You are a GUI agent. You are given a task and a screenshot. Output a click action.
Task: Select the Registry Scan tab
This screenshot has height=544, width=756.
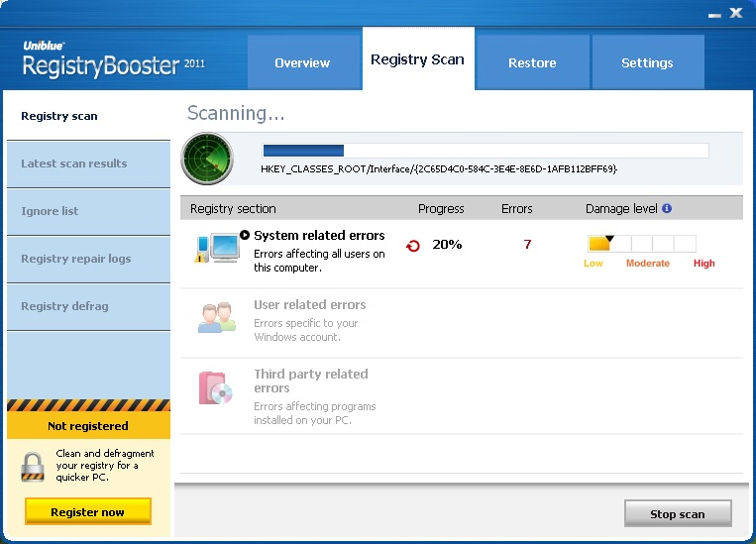point(417,59)
